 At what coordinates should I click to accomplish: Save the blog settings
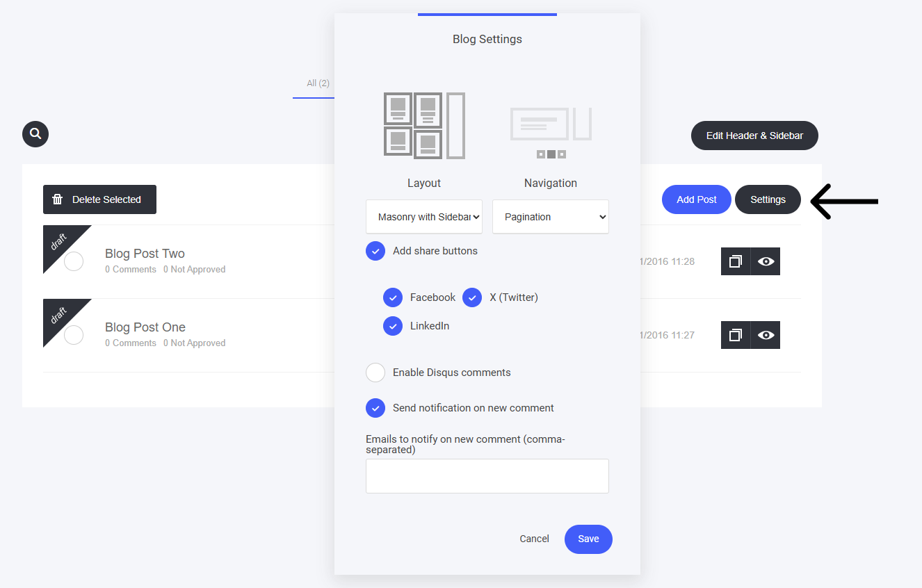pos(588,539)
